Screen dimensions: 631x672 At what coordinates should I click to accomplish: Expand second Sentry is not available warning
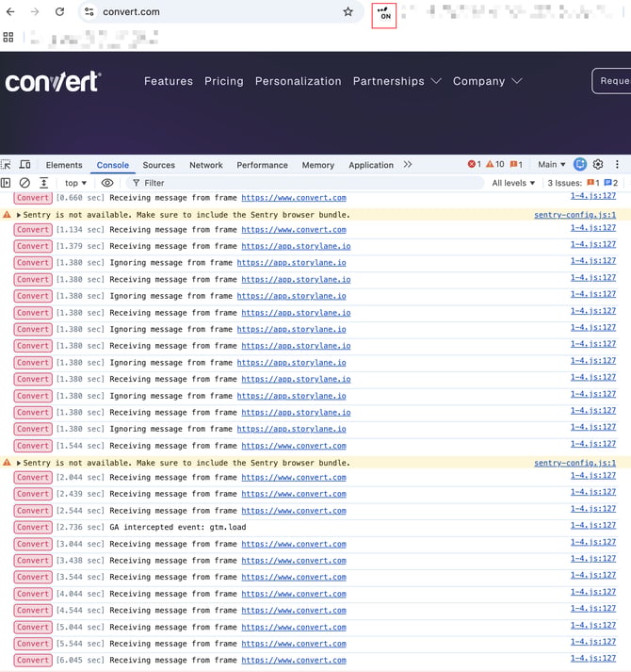click(x=19, y=463)
